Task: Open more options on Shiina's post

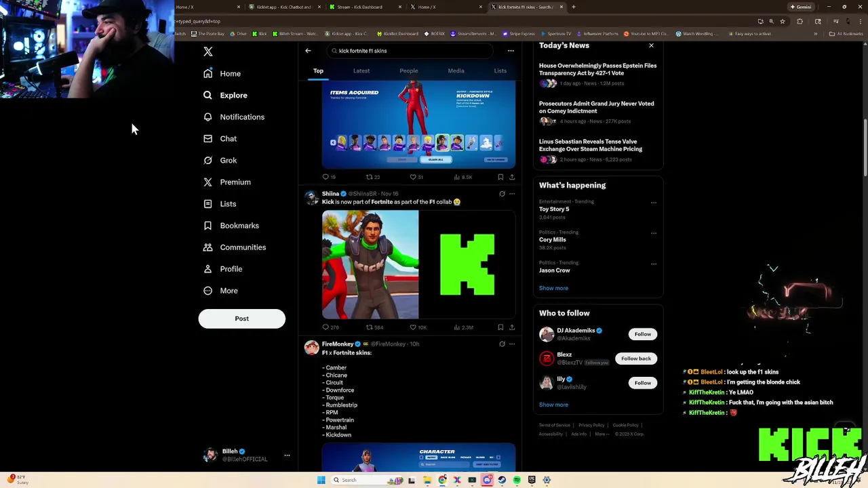Action: click(512, 194)
